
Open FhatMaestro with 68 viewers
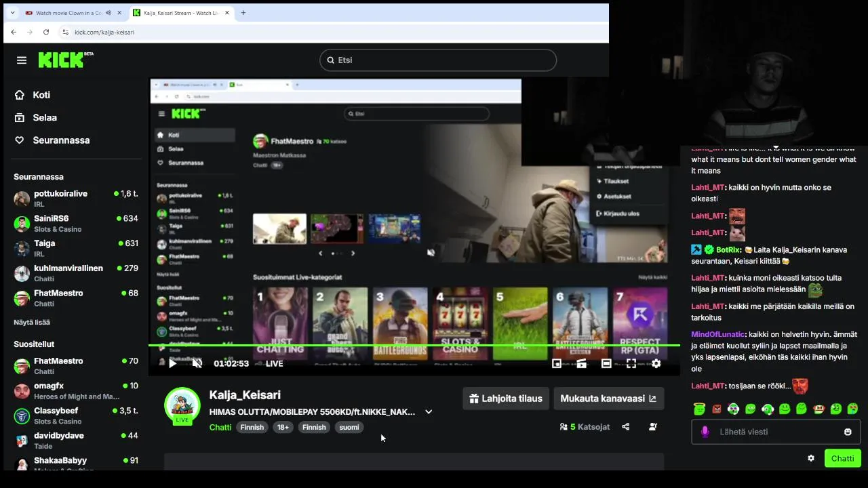click(x=76, y=298)
